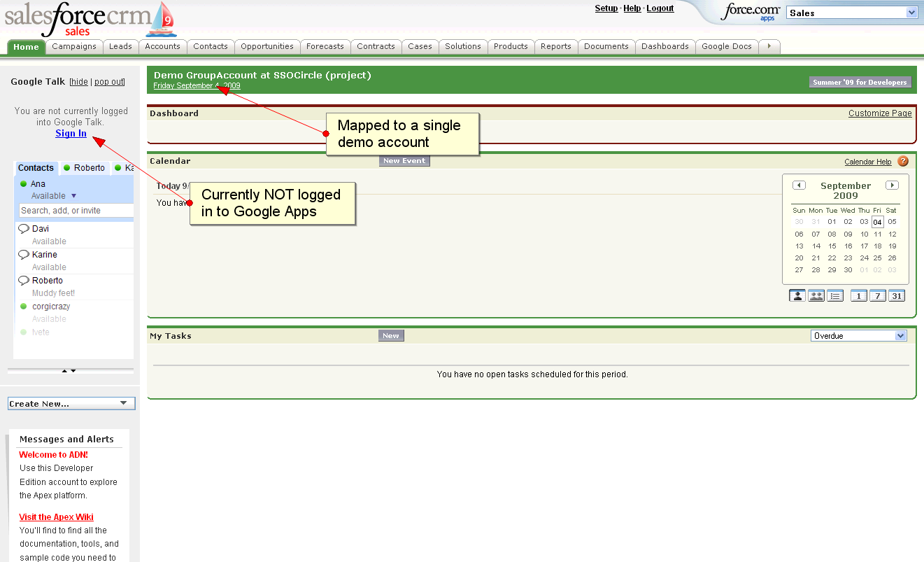Click corgicrazy's green status dot
Image resolution: width=924 pixels, height=562 pixels.
coord(24,307)
